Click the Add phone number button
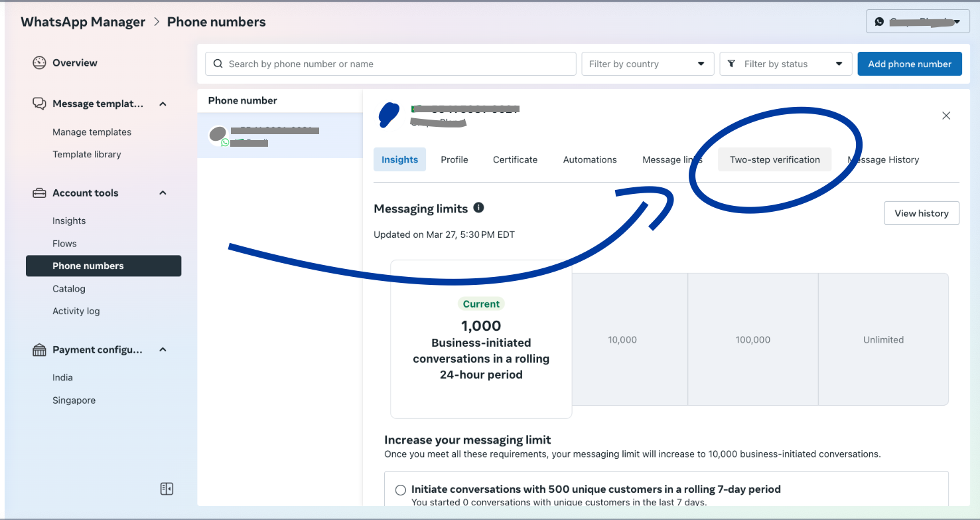This screenshot has height=520, width=980. (910, 64)
